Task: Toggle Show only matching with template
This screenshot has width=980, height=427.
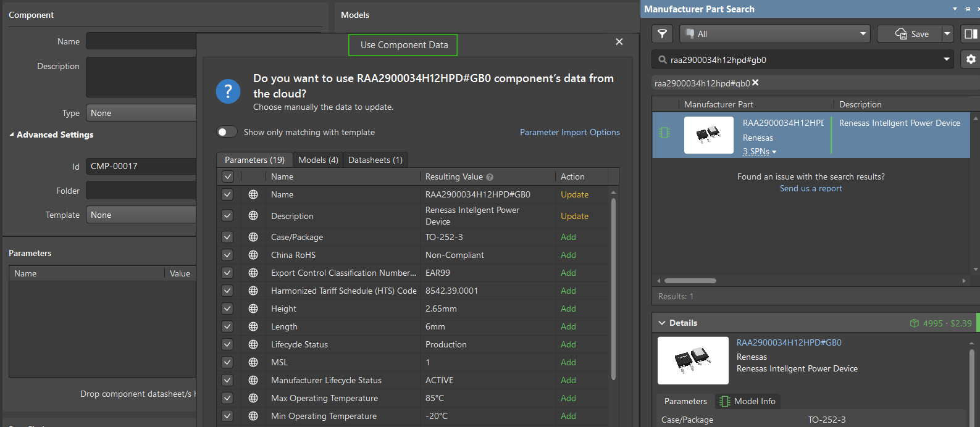Action: pyautogui.click(x=227, y=132)
